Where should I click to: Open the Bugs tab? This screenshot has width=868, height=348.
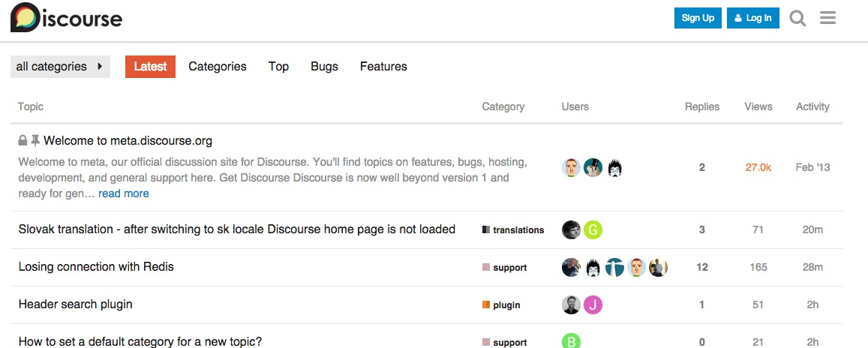(324, 67)
